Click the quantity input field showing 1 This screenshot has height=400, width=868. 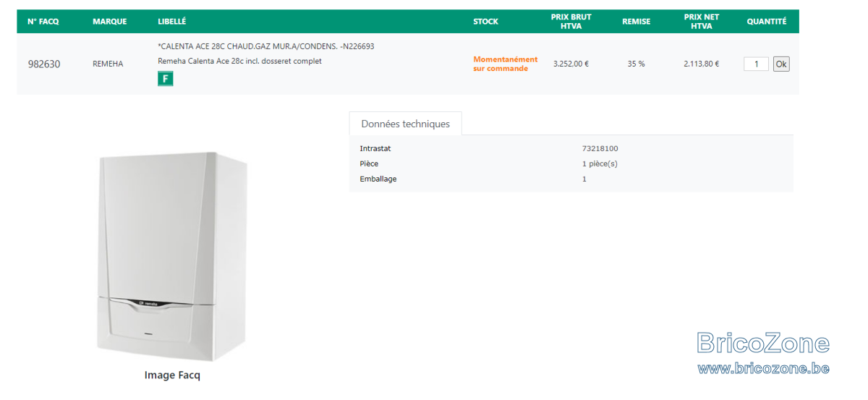[x=756, y=64]
